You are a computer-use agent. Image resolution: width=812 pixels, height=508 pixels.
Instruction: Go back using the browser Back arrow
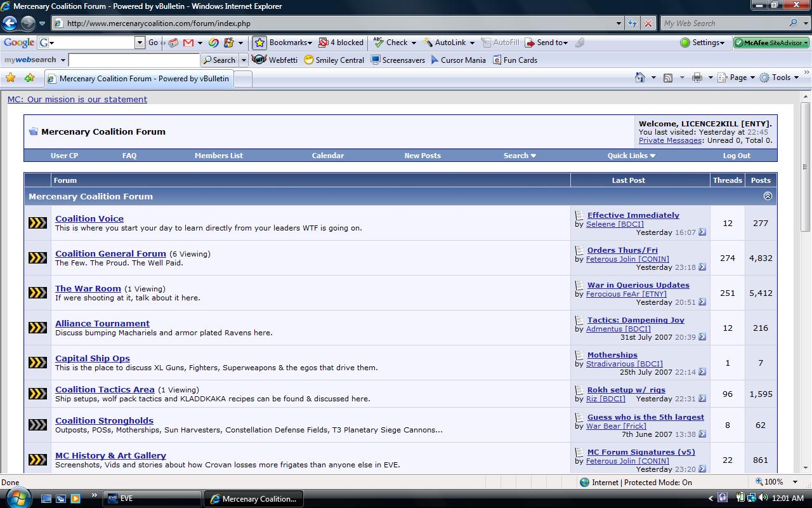point(10,23)
